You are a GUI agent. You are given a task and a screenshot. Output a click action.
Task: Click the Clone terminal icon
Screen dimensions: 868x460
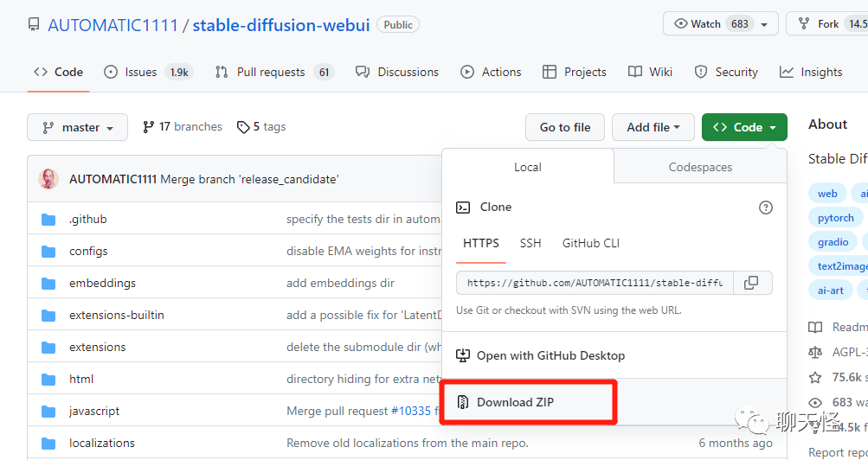(x=463, y=208)
